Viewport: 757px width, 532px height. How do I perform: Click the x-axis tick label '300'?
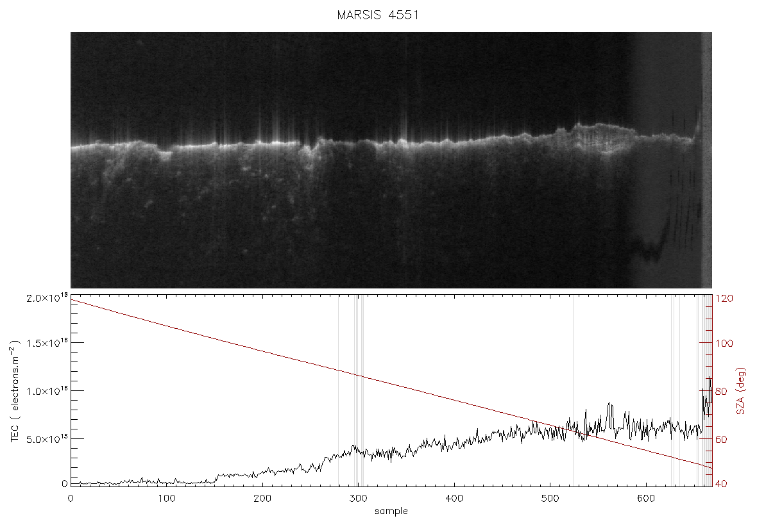click(358, 499)
